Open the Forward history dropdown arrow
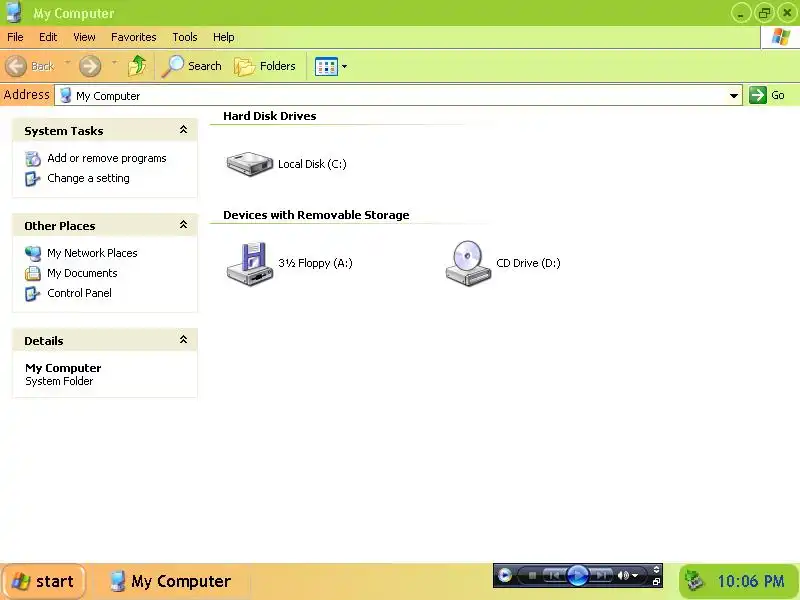The image size is (800, 600). (114, 63)
